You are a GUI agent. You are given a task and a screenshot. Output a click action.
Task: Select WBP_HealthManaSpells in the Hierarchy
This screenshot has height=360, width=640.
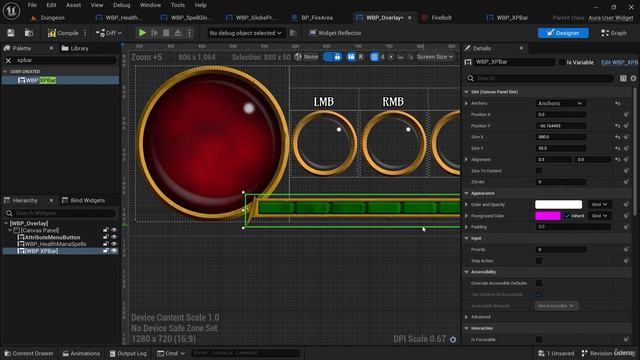(x=55, y=244)
